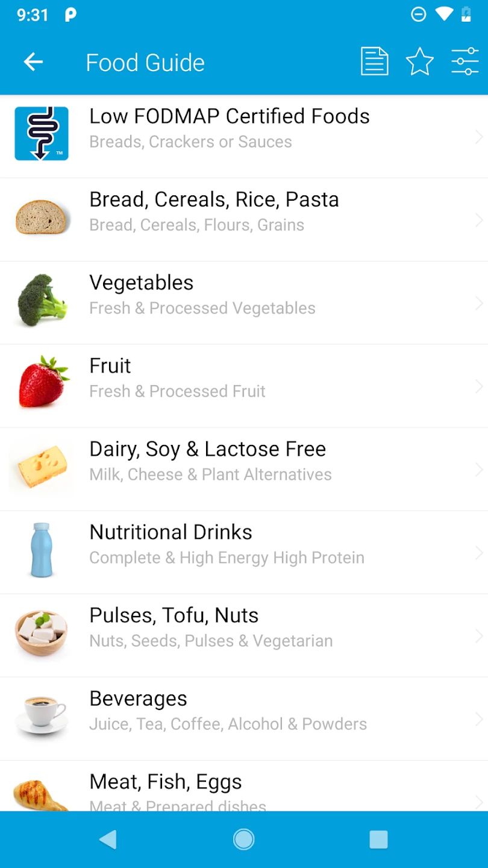The image size is (488, 868).
Task: Tap the coffee cup image
Action: pyautogui.click(x=42, y=715)
